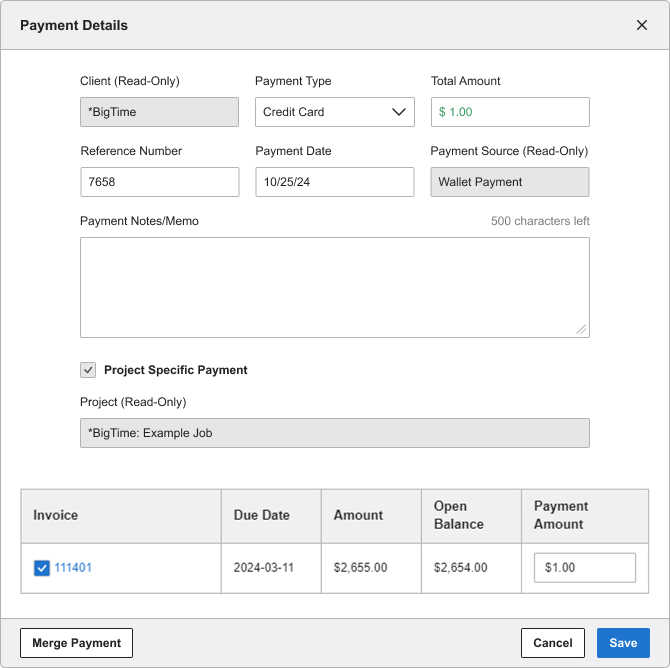The width and height of the screenshot is (670, 668).
Task: Click the Merge Payment button
Action: 76,643
